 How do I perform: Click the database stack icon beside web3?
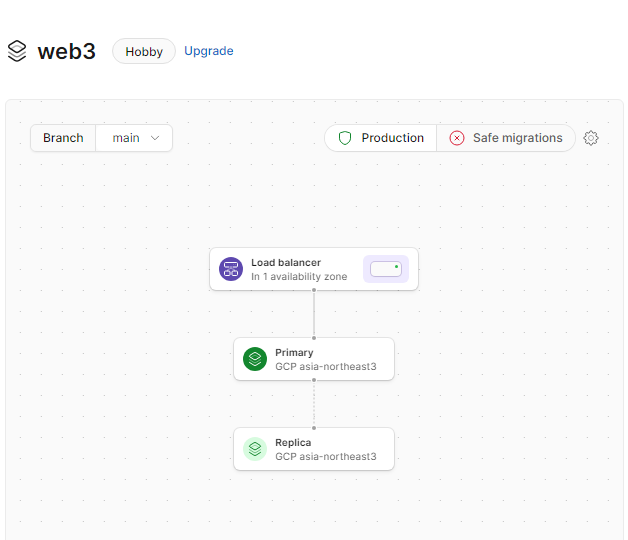[17, 51]
